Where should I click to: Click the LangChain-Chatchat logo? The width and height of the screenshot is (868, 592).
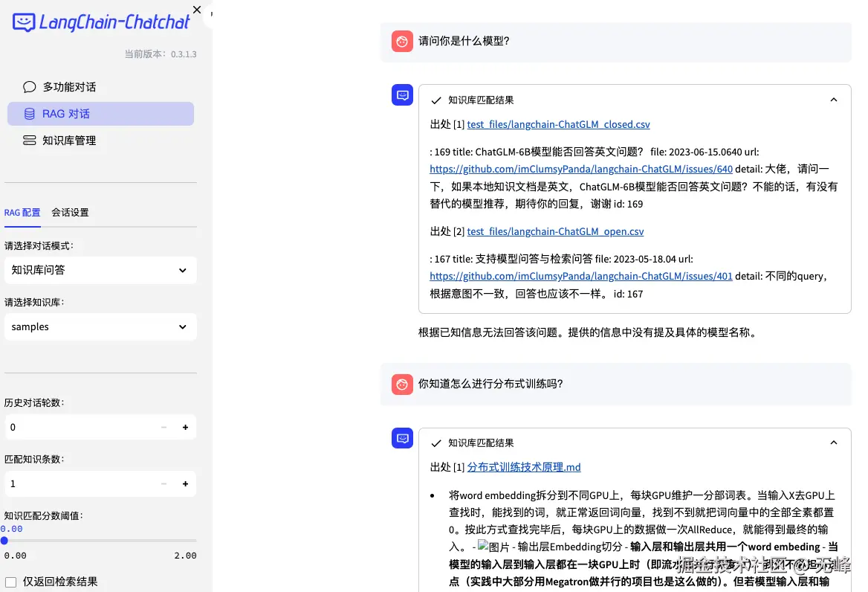click(101, 22)
